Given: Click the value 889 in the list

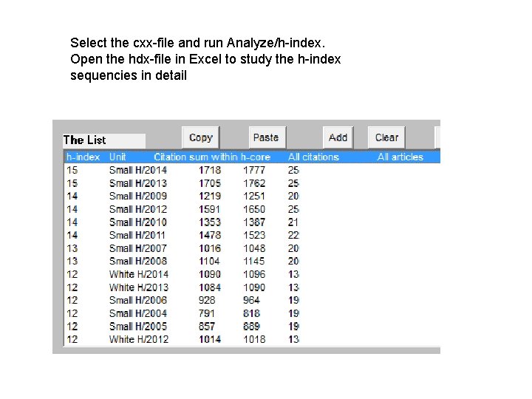Looking at the screenshot, I should [x=251, y=327].
